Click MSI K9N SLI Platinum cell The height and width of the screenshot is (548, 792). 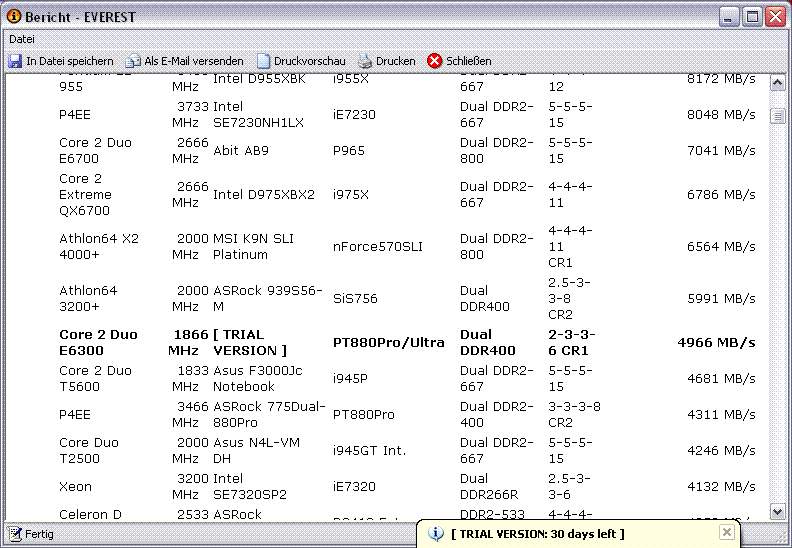point(253,246)
